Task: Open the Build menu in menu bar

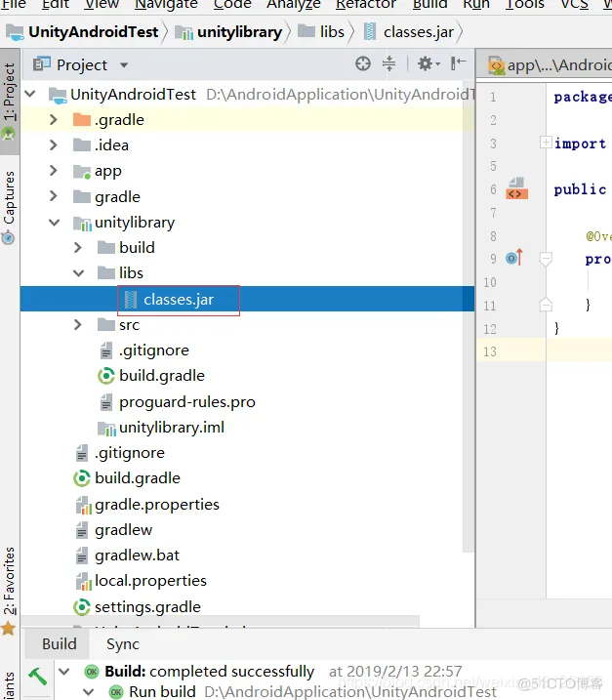Action: coord(429,4)
